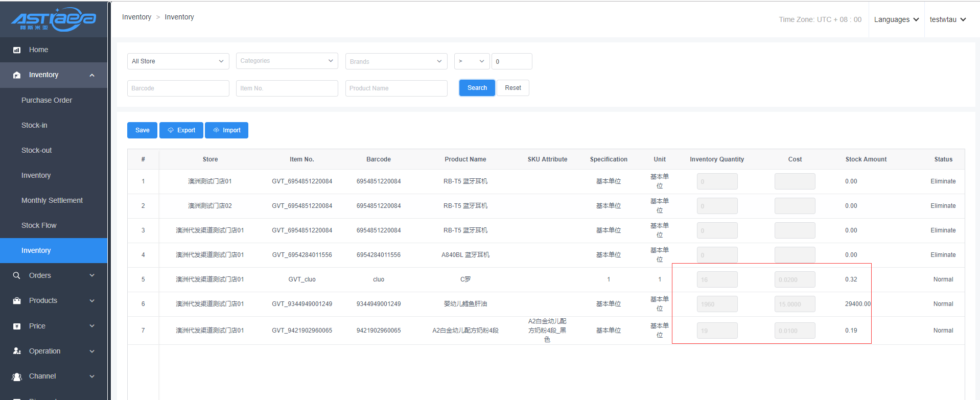
Task: Expand the Languages menu
Action: [896, 19]
